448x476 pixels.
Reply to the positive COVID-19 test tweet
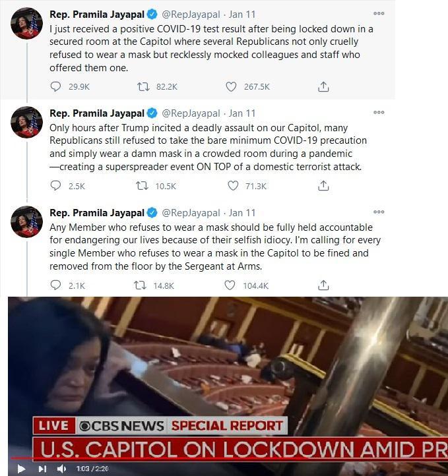tap(55, 86)
